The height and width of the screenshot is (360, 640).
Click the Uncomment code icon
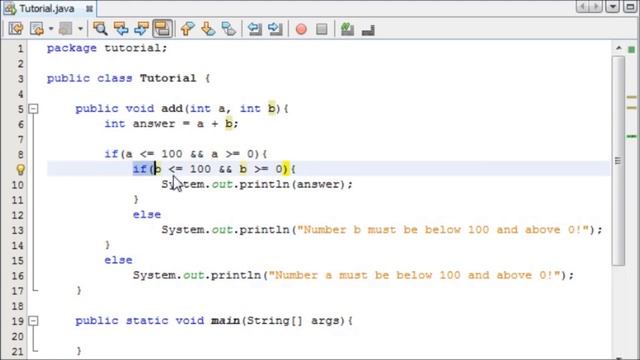[368, 30]
